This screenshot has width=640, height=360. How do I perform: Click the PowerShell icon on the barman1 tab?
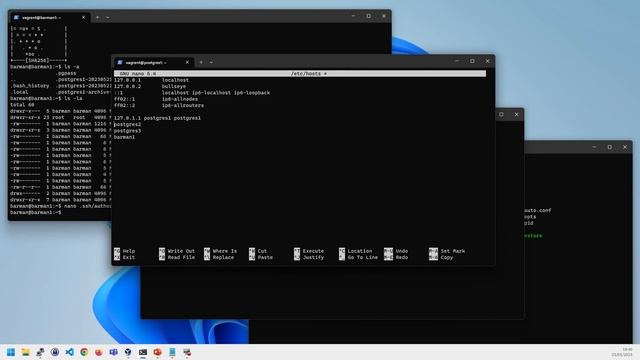click(16, 18)
